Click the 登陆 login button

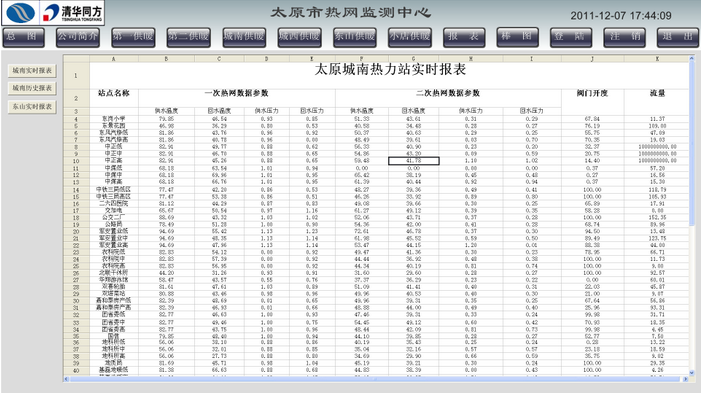point(571,37)
